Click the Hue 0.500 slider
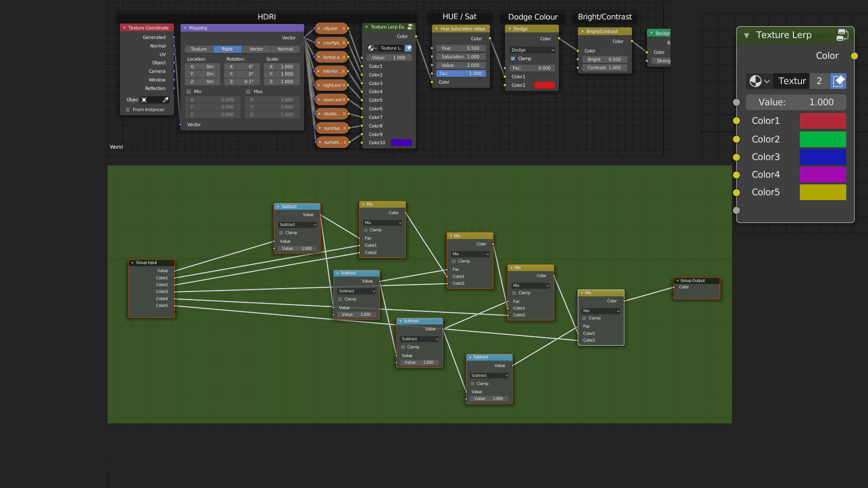The image size is (868, 488). click(461, 48)
